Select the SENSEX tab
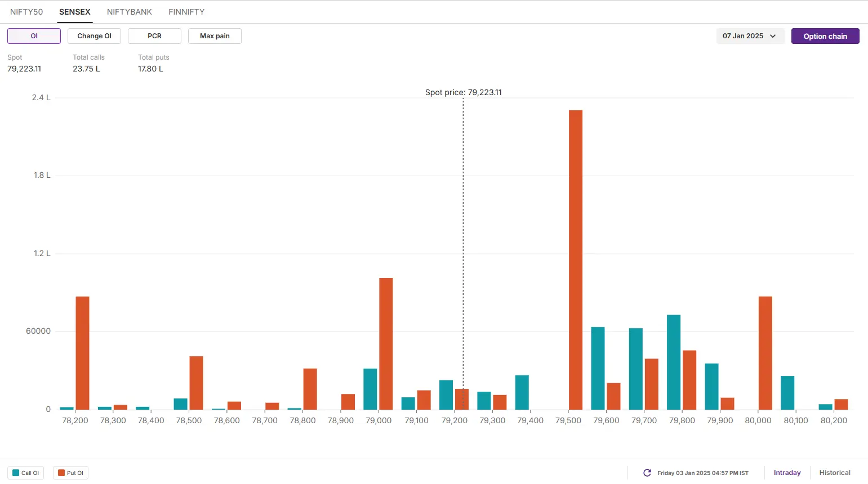This screenshot has width=868, height=484. tap(75, 12)
